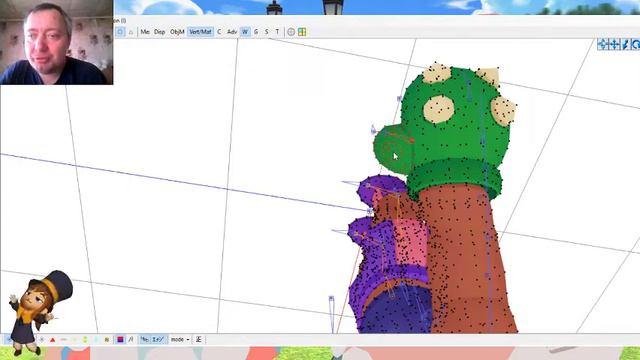Click the red triangle icon in bottom toolbar
This screenshot has height=360, width=640.
tap(53, 340)
